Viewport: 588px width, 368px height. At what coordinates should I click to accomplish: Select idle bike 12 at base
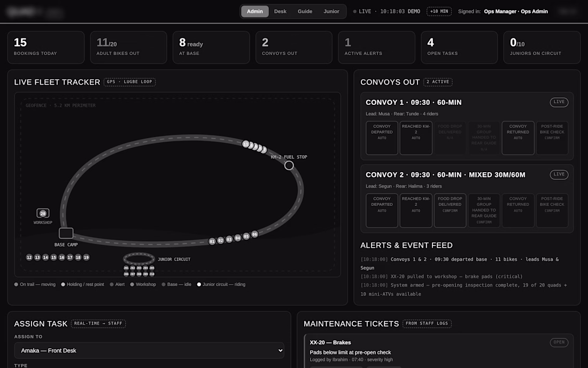click(x=29, y=257)
